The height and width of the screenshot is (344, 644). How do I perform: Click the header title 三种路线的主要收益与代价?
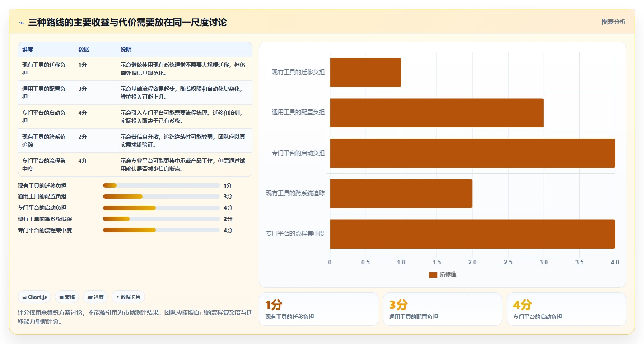point(127,22)
